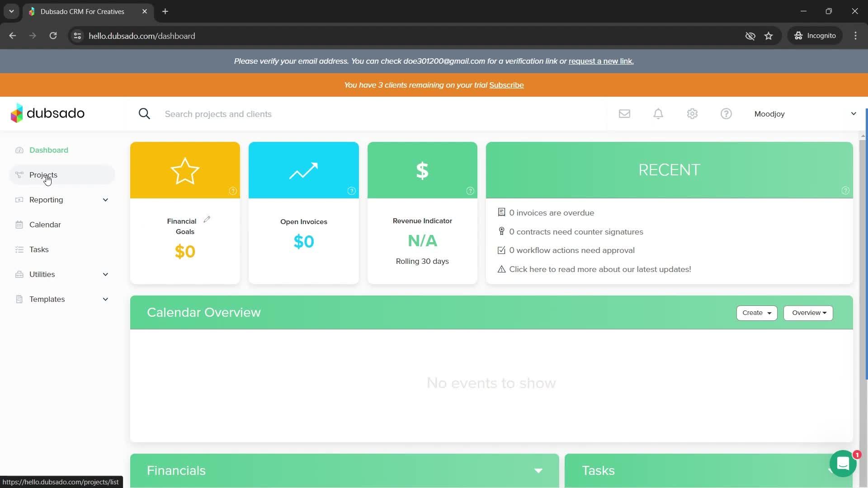Click the Subscribe link in trial banner
868x488 pixels.
506,85
